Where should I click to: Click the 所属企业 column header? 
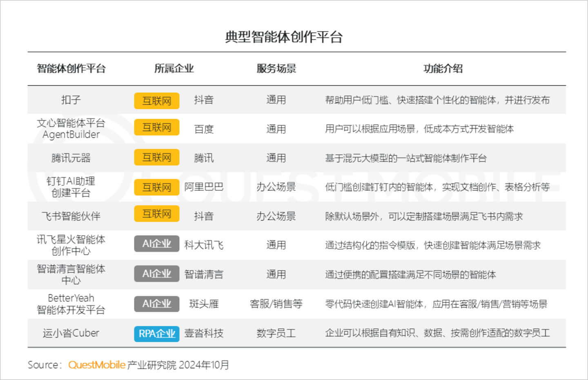pos(174,69)
